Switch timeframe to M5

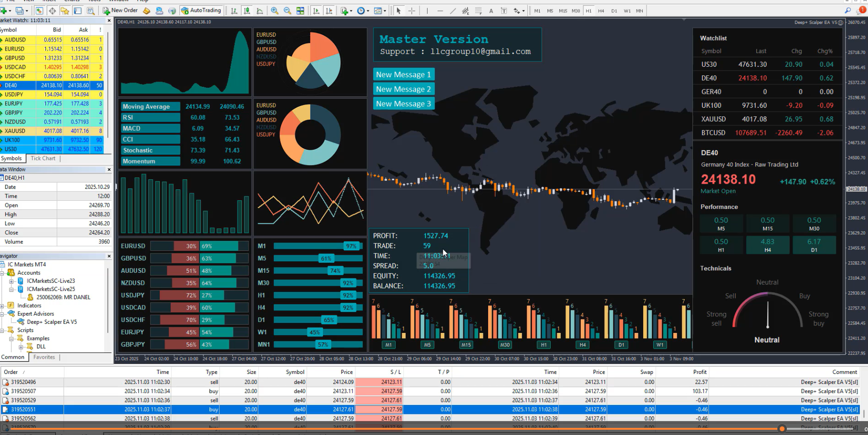[x=550, y=10]
